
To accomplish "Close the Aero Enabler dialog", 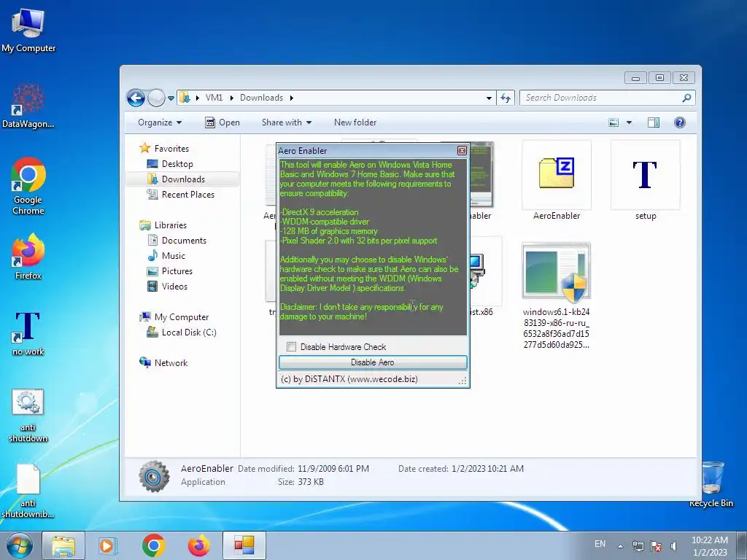I will tap(462, 151).
